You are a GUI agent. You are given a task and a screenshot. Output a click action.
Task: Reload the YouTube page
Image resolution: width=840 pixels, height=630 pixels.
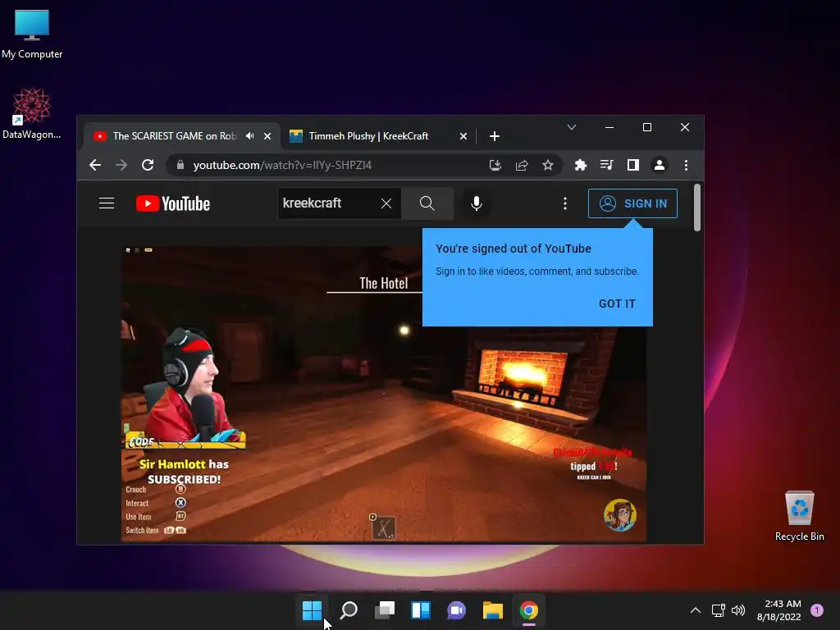pos(148,165)
